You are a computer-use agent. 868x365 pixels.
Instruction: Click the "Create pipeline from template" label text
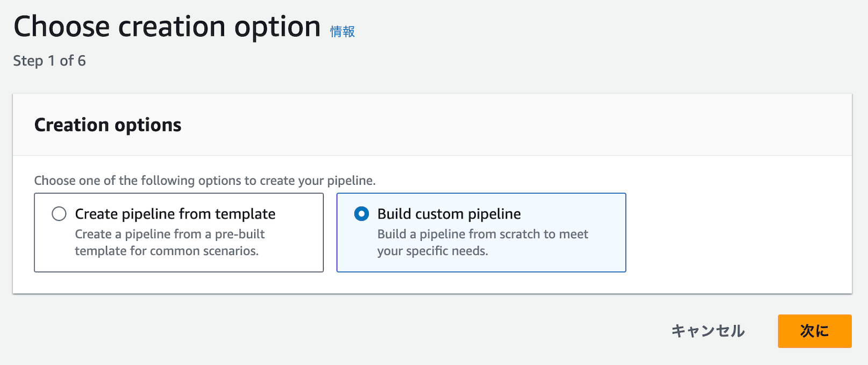[175, 214]
